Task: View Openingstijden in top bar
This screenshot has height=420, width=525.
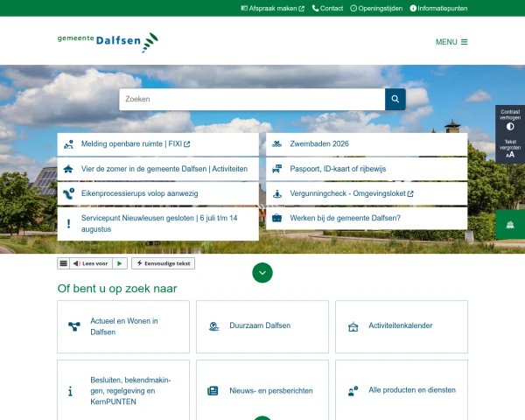Action: pyautogui.click(x=376, y=9)
